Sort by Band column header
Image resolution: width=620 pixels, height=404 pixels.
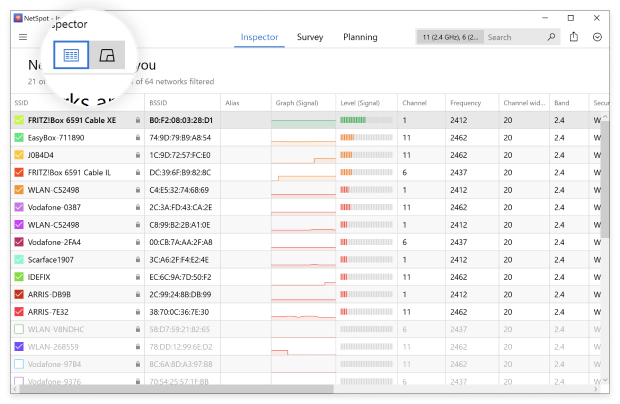[x=569, y=103]
